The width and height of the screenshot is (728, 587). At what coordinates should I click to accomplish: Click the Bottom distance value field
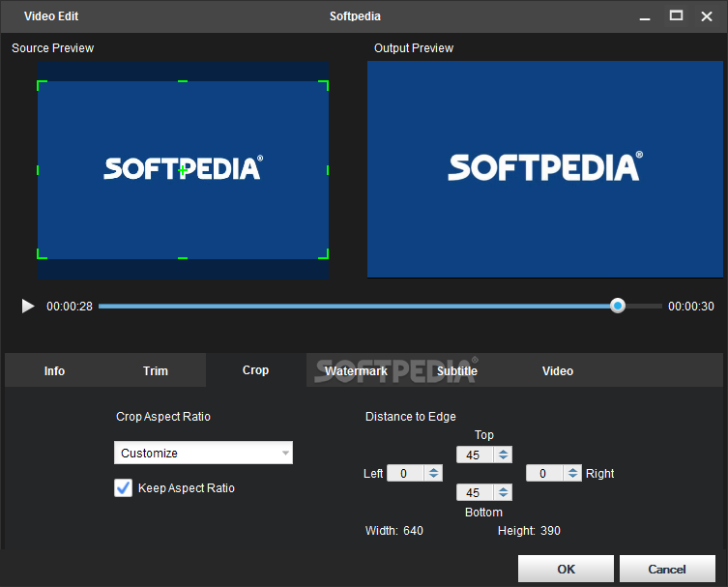click(475, 492)
